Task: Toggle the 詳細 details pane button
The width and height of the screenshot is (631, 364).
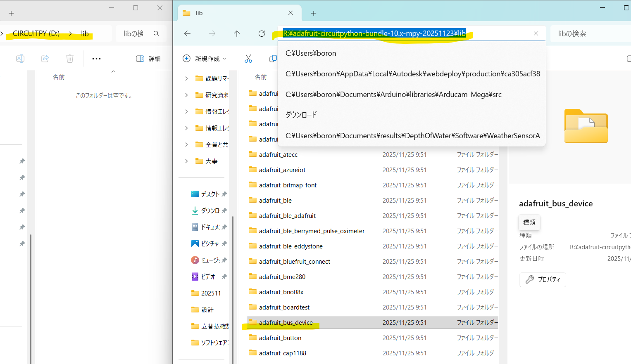Action: [148, 59]
